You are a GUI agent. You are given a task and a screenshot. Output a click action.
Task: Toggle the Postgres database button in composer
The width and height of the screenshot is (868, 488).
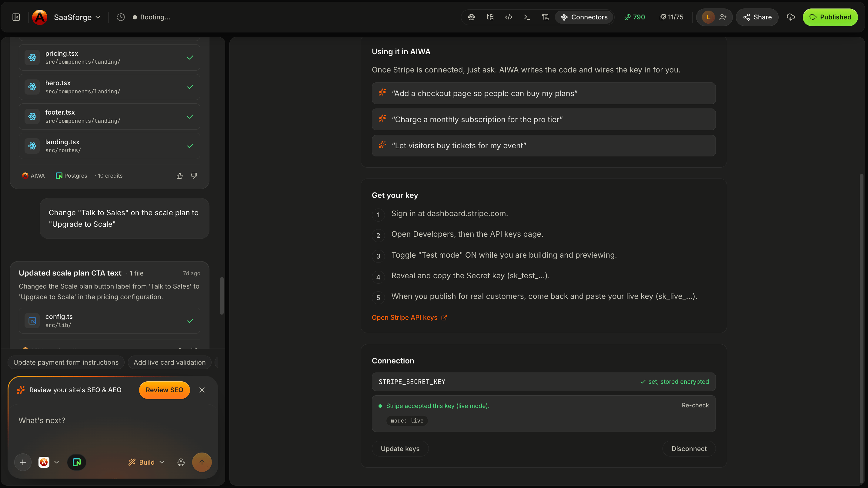click(77, 462)
